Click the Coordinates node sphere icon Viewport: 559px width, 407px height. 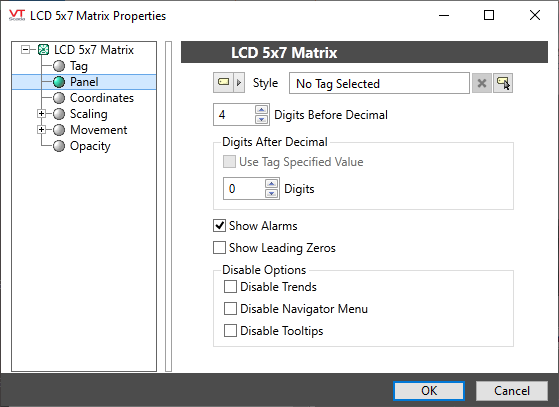point(59,98)
